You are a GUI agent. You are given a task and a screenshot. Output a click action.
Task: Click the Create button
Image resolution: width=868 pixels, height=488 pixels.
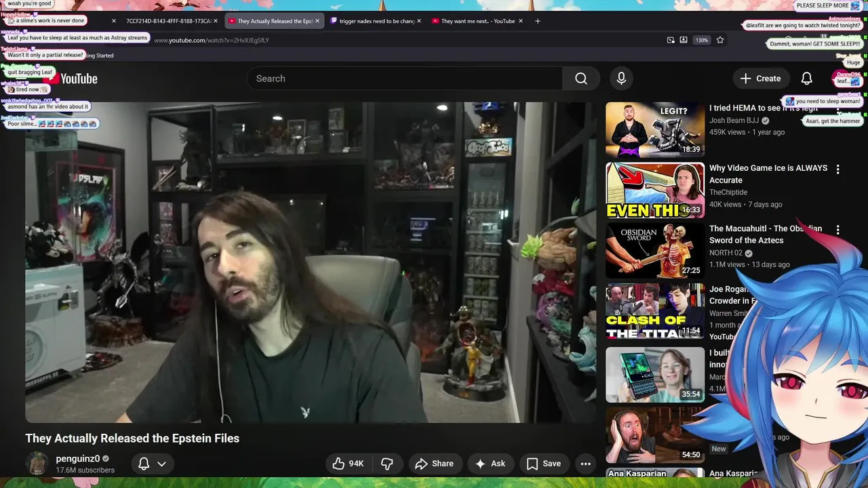761,79
